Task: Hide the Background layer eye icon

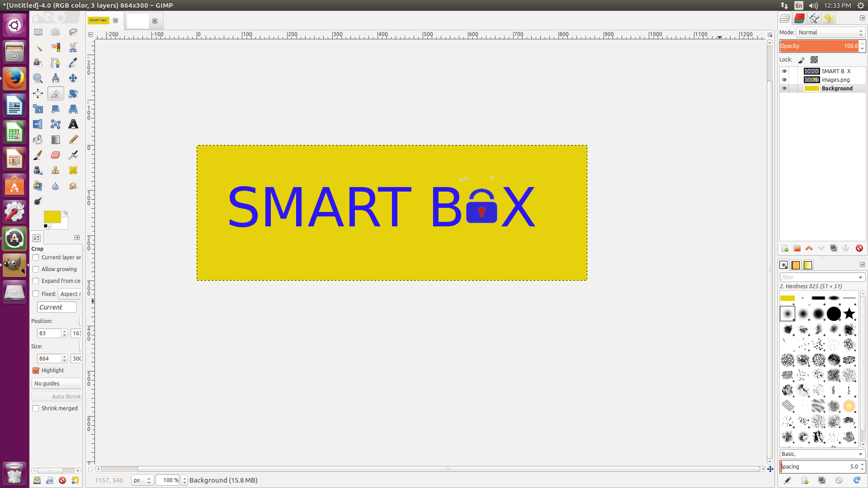Action: pos(784,89)
